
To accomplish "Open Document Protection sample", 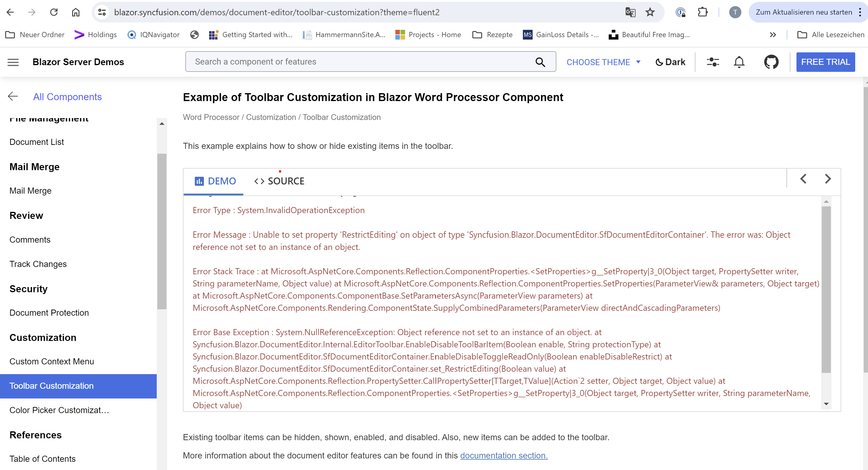I will click(x=49, y=313).
